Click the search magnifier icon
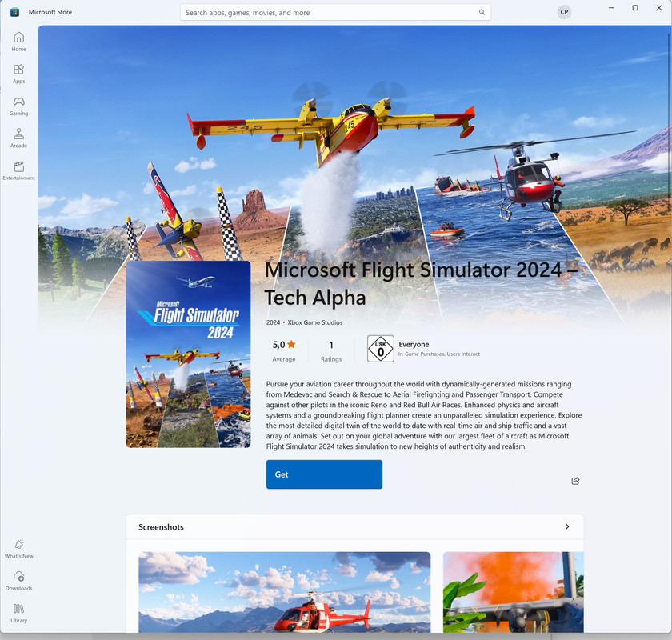The width and height of the screenshot is (672, 640). coord(482,13)
